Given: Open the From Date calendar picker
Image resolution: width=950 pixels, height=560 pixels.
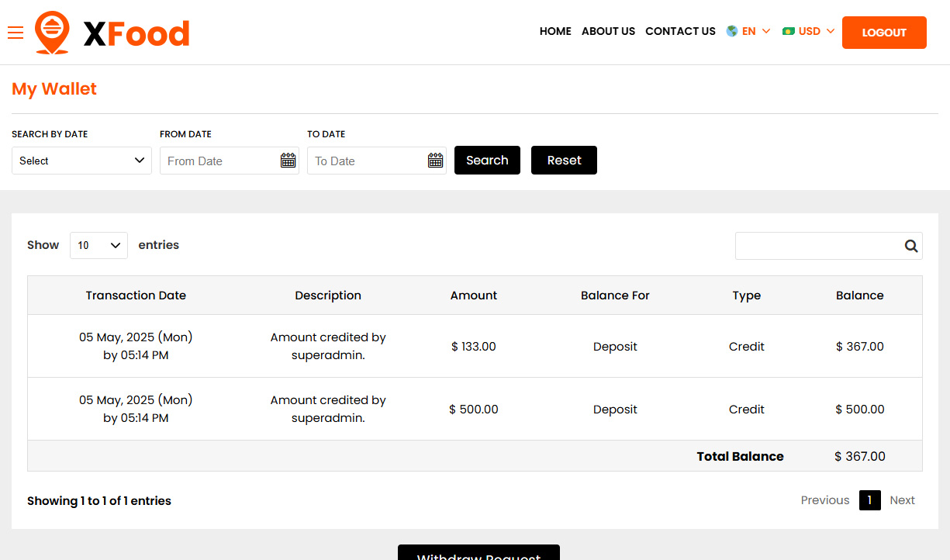Looking at the screenshot, I should (x=288, y=160).
